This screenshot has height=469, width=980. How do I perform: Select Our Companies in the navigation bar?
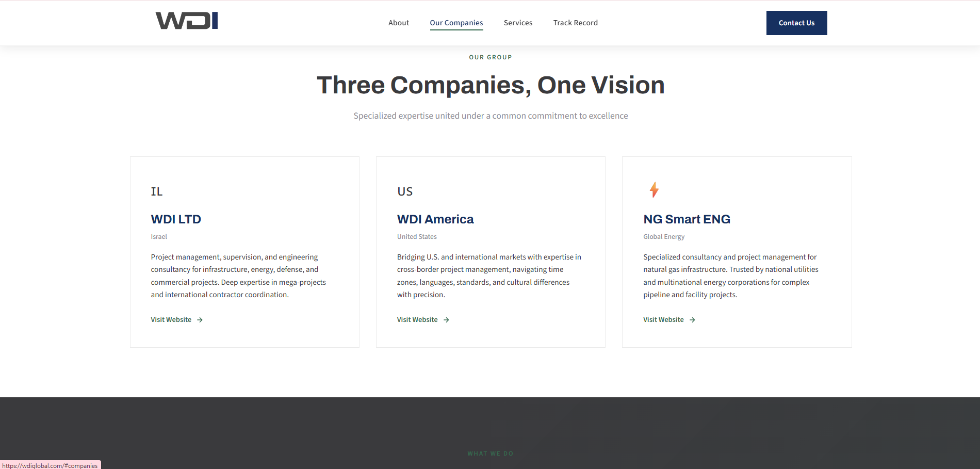(456, 23)
